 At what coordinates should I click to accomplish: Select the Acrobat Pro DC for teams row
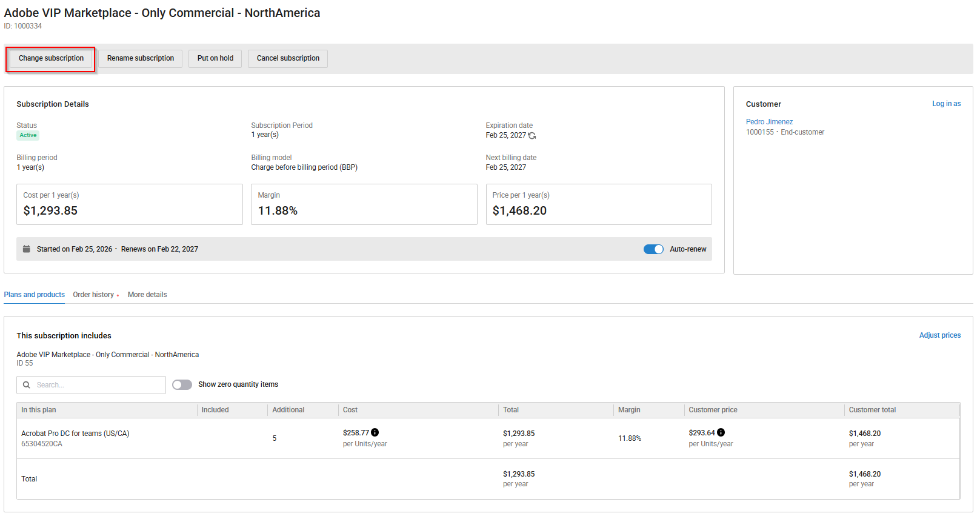click(x=75, y=438)
